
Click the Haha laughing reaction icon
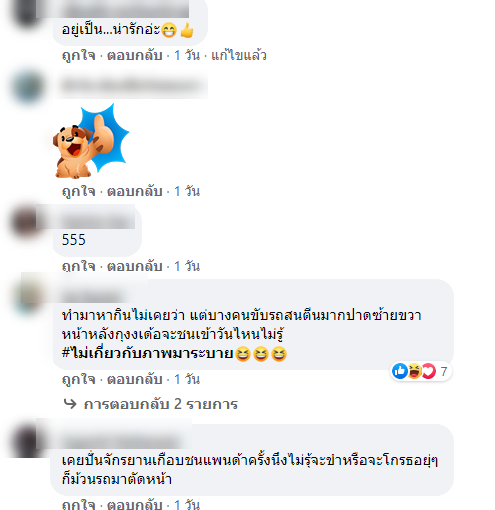click(x=414, y=371)
